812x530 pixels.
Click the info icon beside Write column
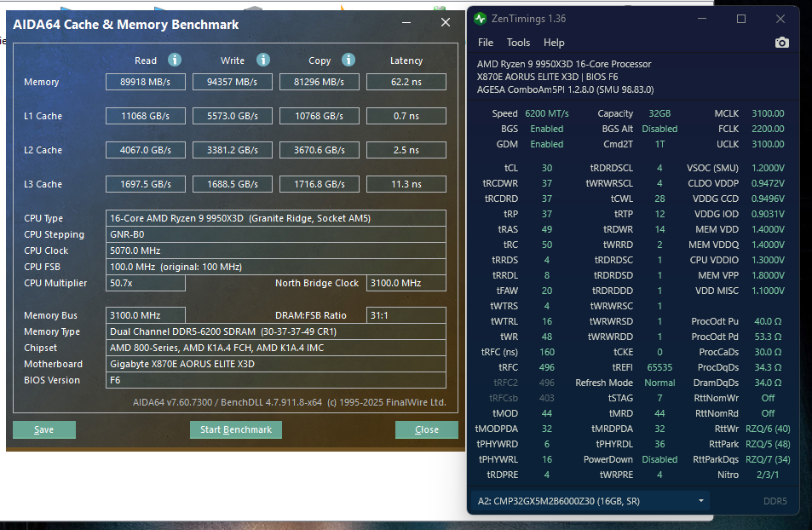pos(263,60)
